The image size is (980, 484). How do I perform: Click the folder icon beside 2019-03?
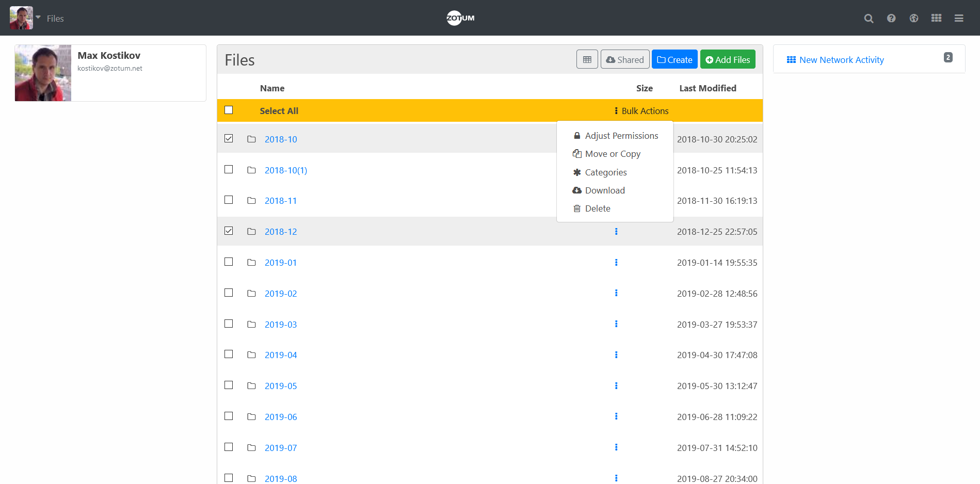point(251,325)
